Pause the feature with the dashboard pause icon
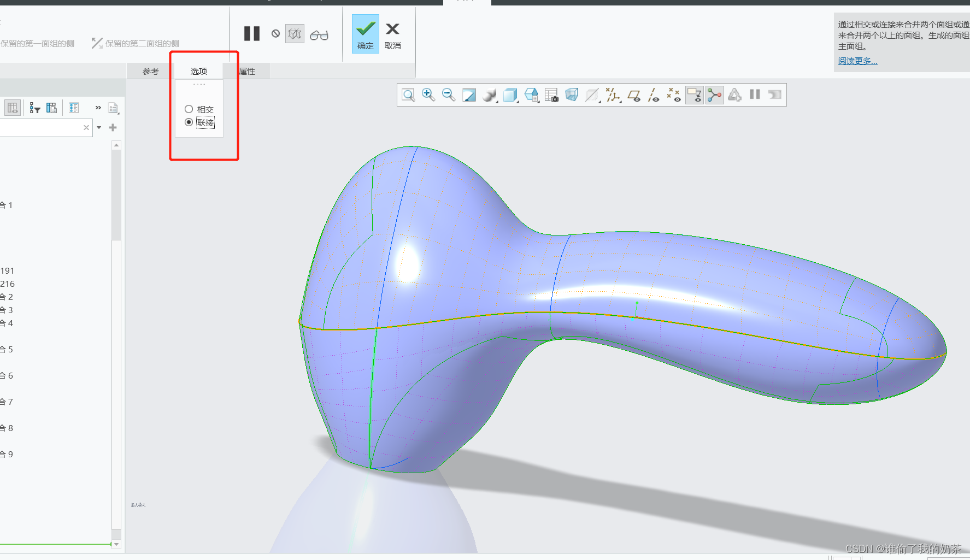Screen dimensions: 970x560 point(252,34)
